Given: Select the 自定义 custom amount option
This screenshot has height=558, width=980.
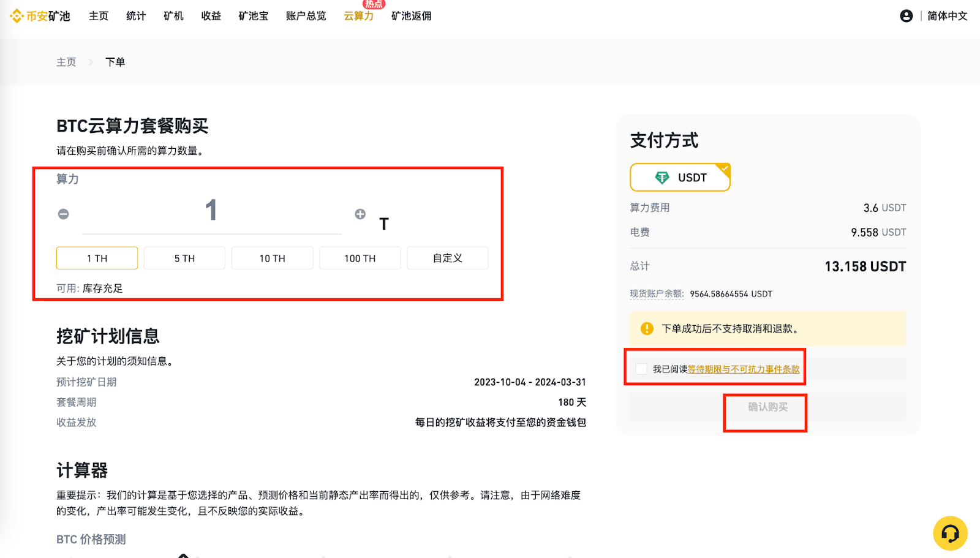Looking at the screenshot, I should (x=448, y=258).
